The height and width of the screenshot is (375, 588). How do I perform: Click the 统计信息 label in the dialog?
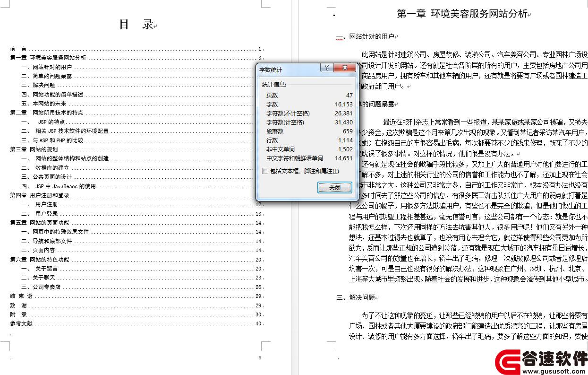click(274, 84)
